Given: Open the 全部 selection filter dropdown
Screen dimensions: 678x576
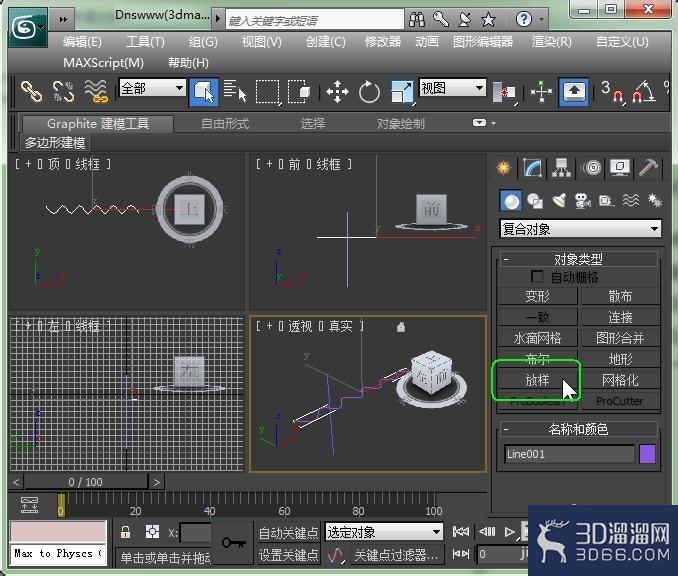Looking at the screenshot, I should tap(153, 89).
